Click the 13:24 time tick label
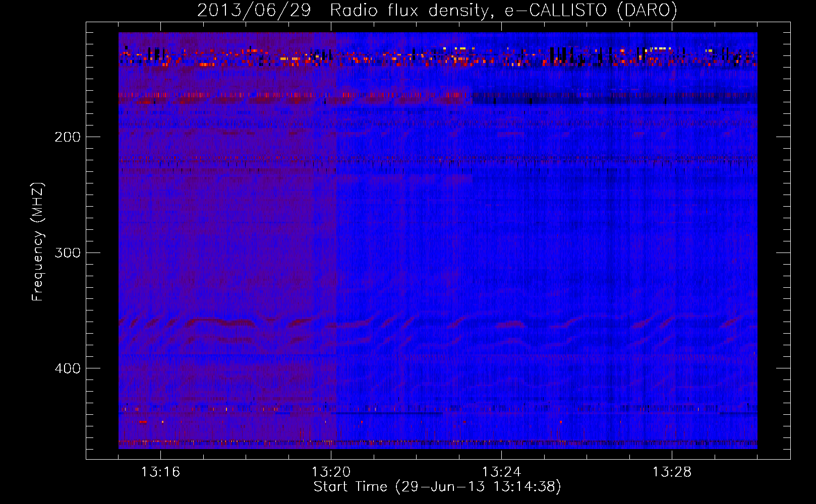The height and width of the screenshot is (504, 816). click(501, 472)
